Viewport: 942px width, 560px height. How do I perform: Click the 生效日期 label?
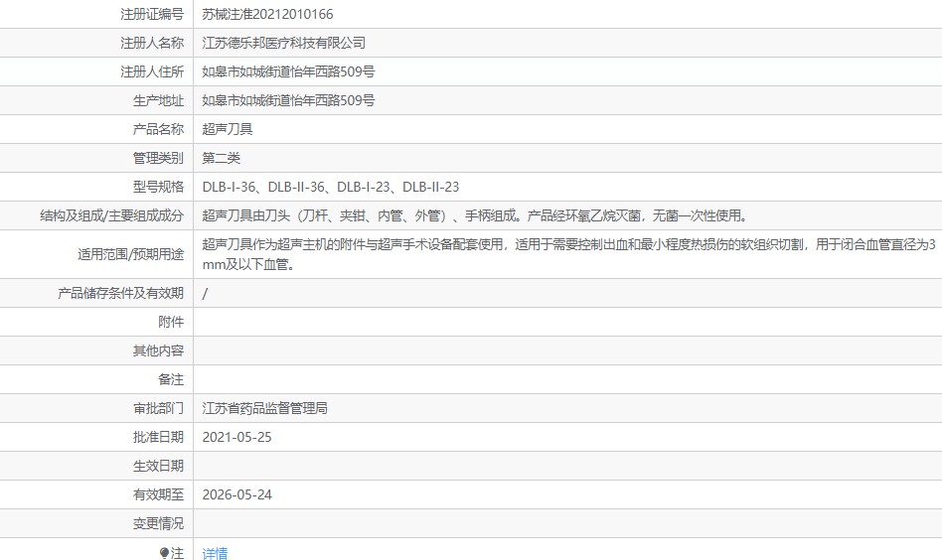tap(158, 467)
